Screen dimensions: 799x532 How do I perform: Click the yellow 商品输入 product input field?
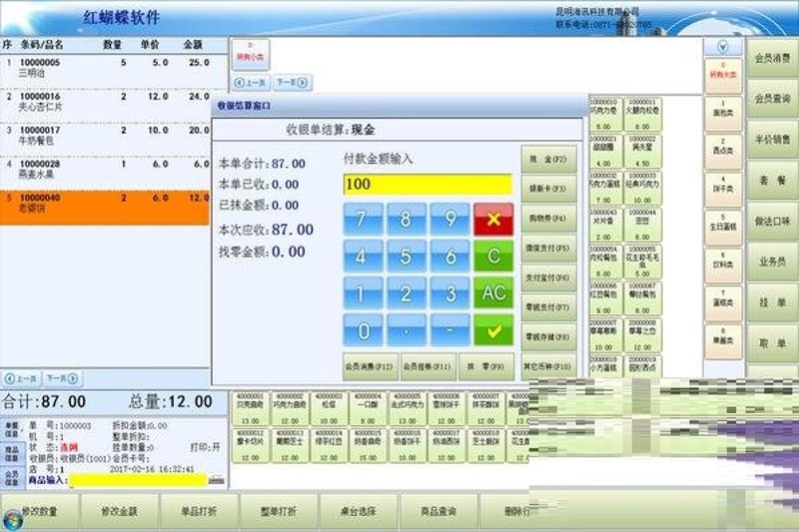coord(138,479)
